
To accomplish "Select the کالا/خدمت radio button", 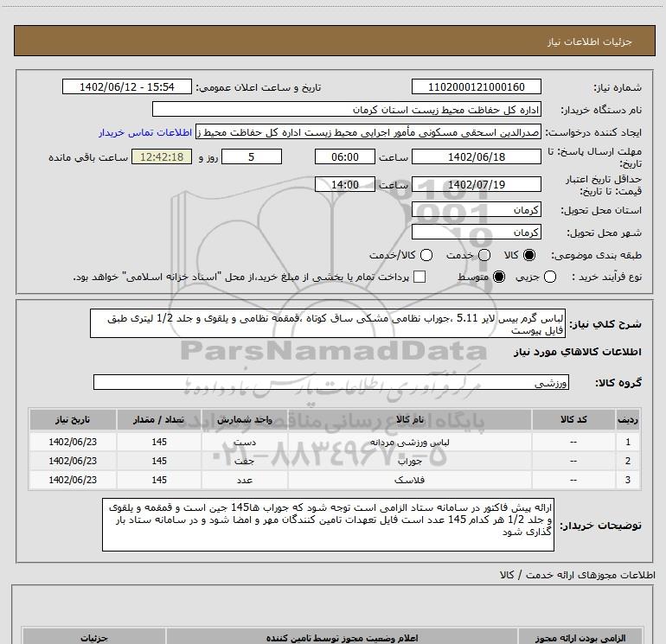I will pos(426,255).
